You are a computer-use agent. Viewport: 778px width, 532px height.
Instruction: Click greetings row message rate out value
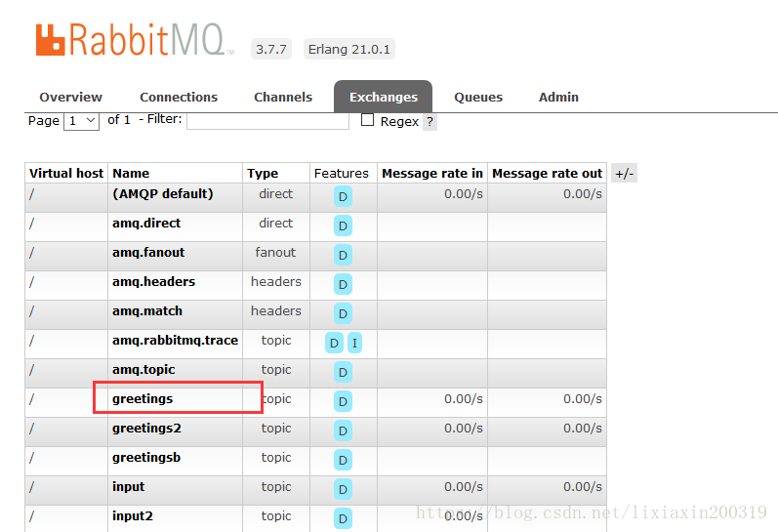(x=583, y=399)
